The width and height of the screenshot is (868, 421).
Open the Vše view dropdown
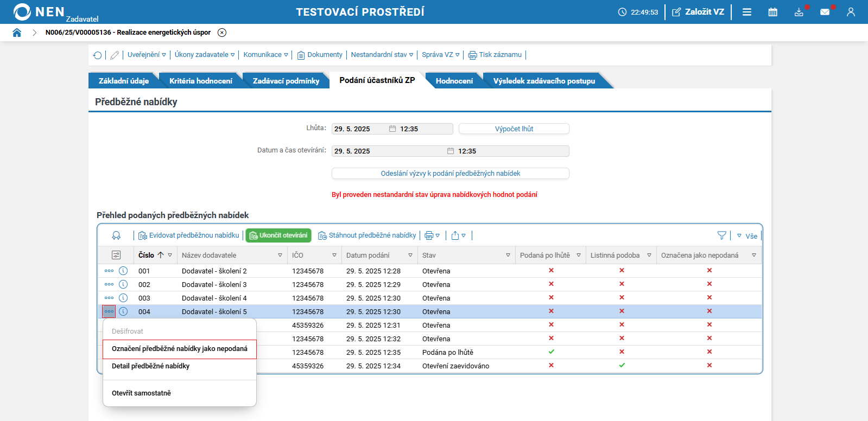click(747, 236)
